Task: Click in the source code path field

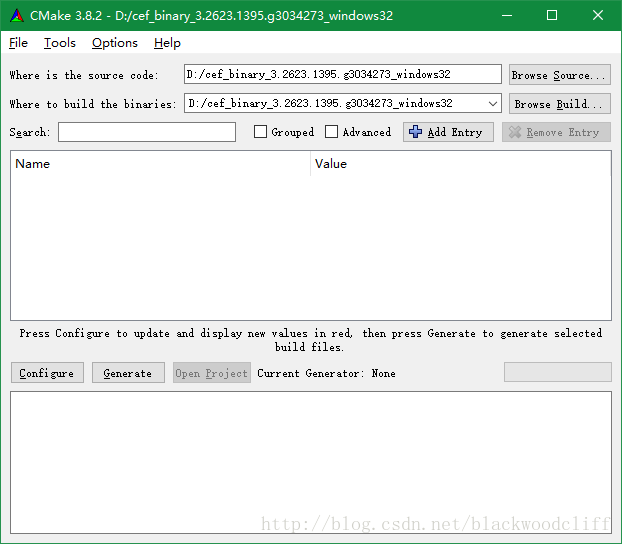Action: [x=343, y=74]
